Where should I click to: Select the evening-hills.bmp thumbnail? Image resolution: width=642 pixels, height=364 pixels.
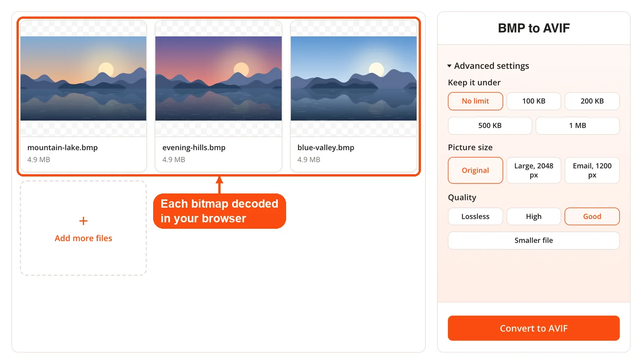tap(218, 78)
